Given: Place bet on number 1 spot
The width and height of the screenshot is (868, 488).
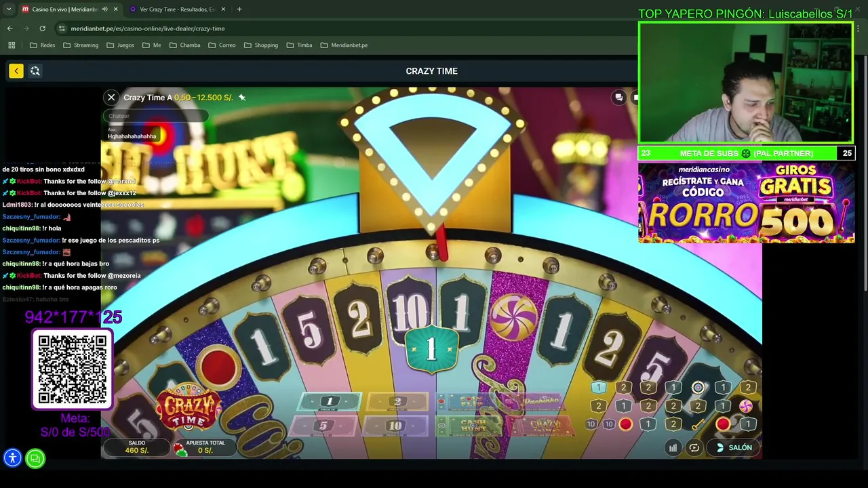Looking at the screenshot, I should coord(330,402).
